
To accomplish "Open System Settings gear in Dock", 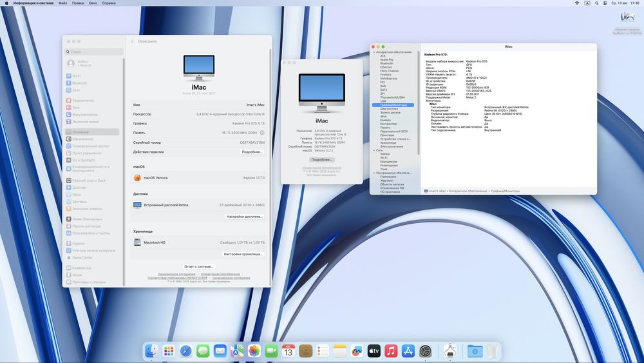I will click(425, 351).
